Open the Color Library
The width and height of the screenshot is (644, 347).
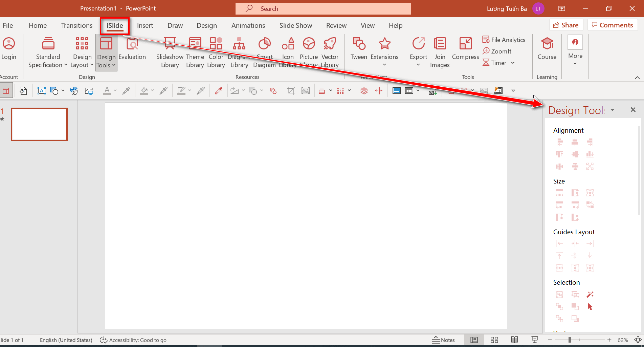point(216,52)
